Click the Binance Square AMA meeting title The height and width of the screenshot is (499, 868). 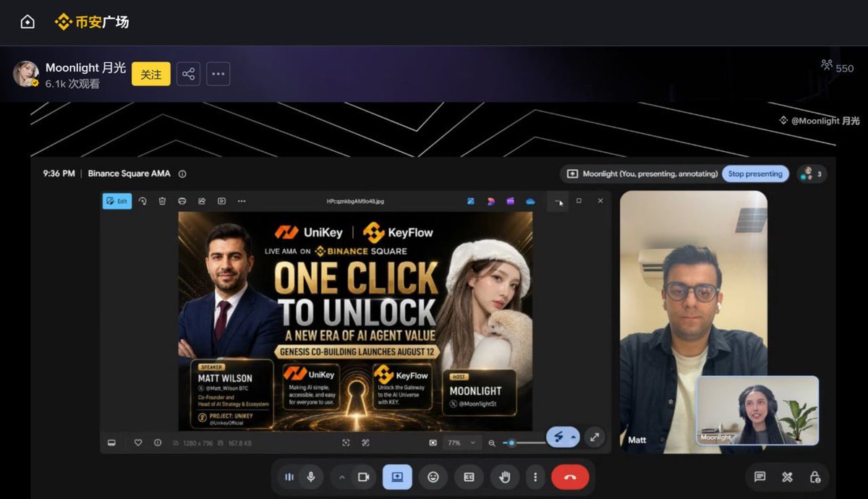(x=129, y=174)
